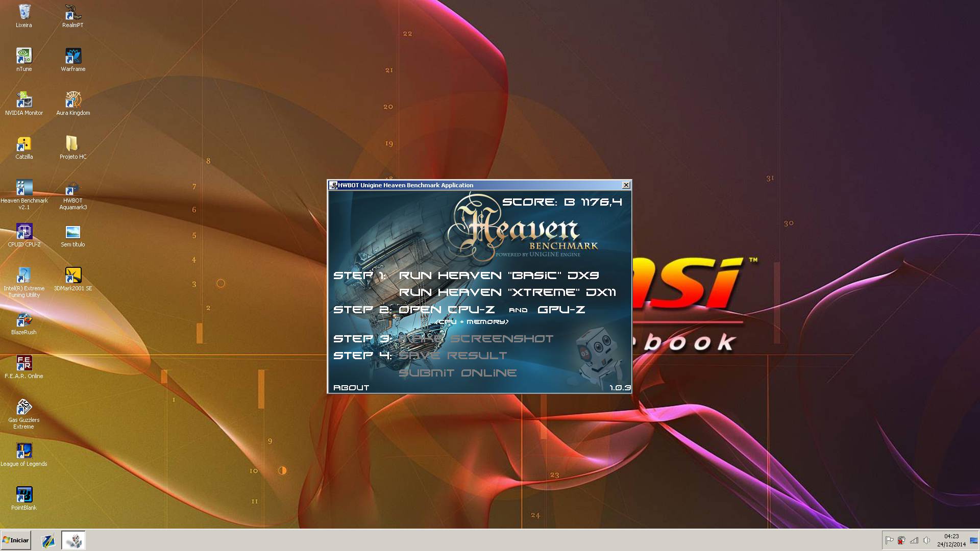Image resolution: width=980 pixels, height=551 pixels.
Task: Click the Score: B 1176,4 text
Action: [562, 202]
